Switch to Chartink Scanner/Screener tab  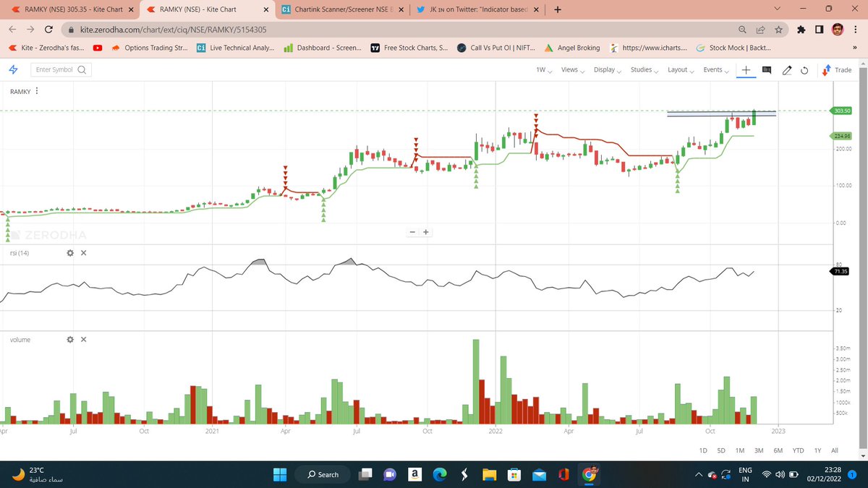coord(341,10)
